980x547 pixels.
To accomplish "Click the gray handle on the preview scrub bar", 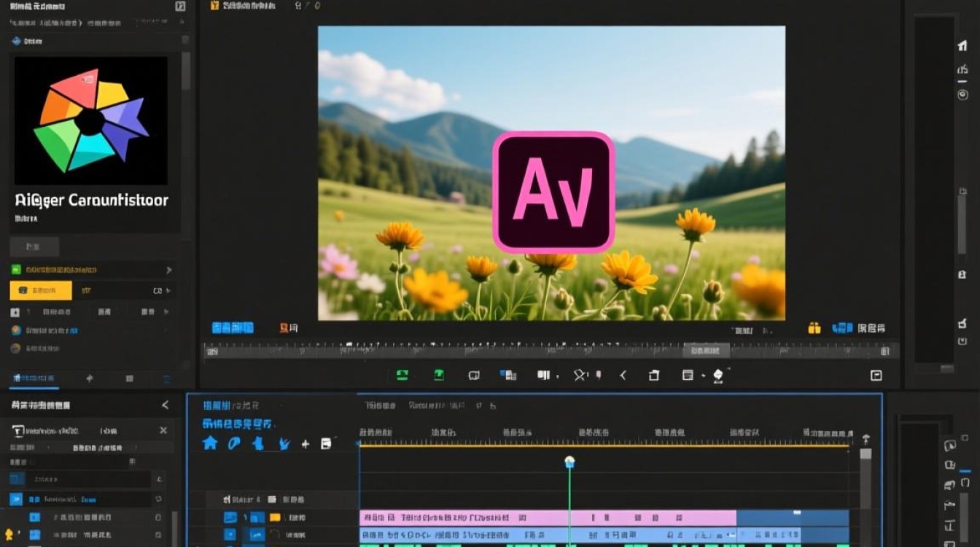I will [707, 351].
